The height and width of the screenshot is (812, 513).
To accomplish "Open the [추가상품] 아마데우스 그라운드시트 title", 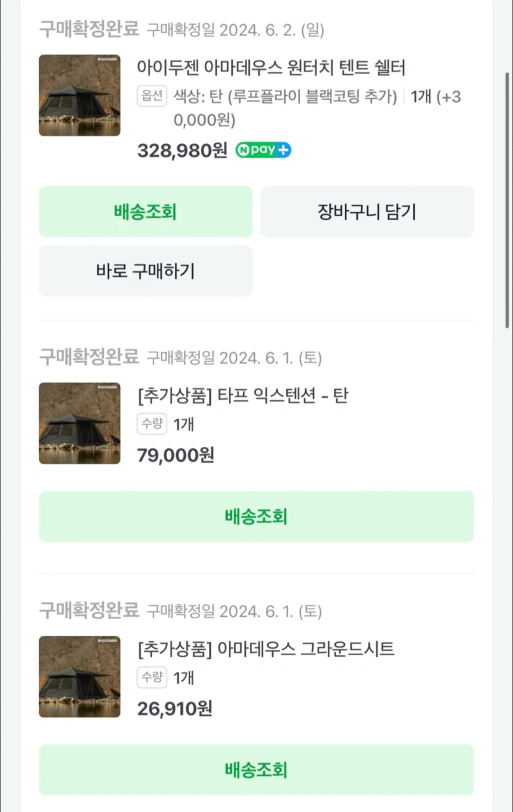I will pyautogui.click(x=266, y=649).
